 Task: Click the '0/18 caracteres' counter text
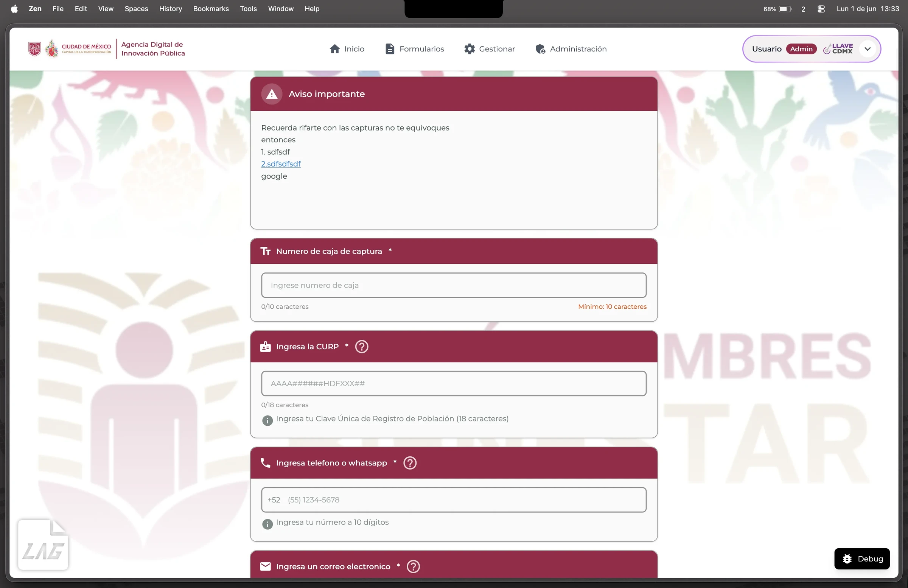285,405
